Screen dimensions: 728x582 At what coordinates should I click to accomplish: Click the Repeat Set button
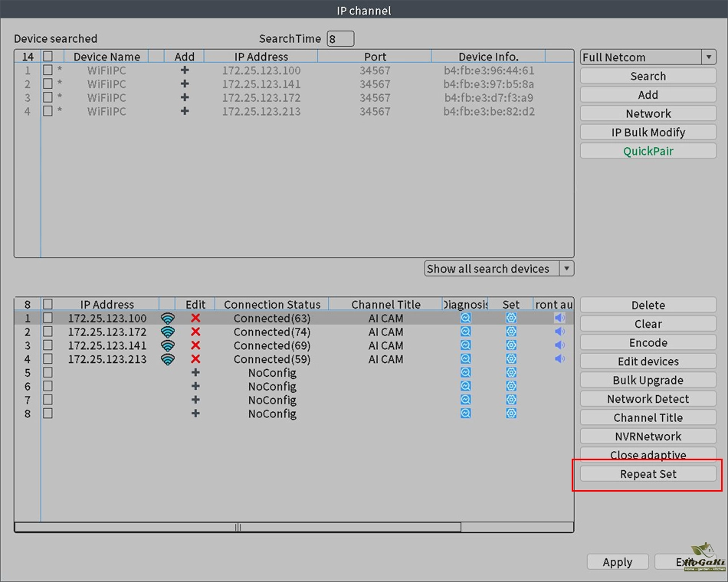click(648, 474)
